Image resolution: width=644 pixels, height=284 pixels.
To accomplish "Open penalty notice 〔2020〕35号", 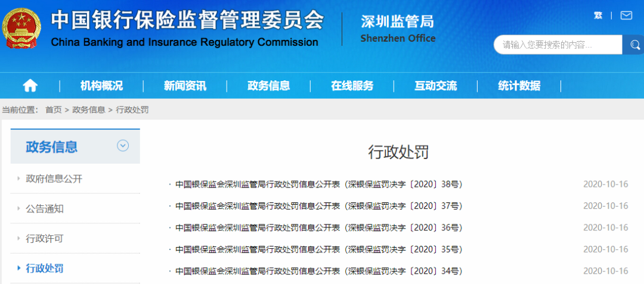I will (x=319, y=249).
